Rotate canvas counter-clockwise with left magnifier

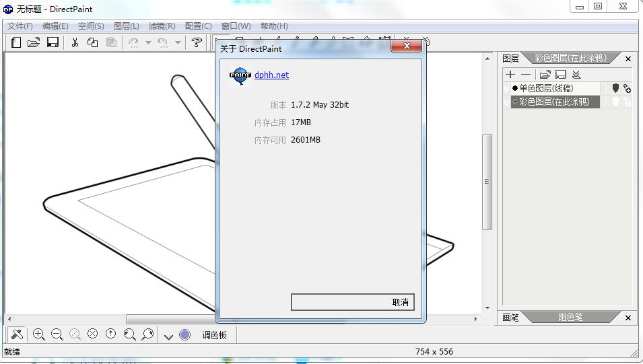129,334
